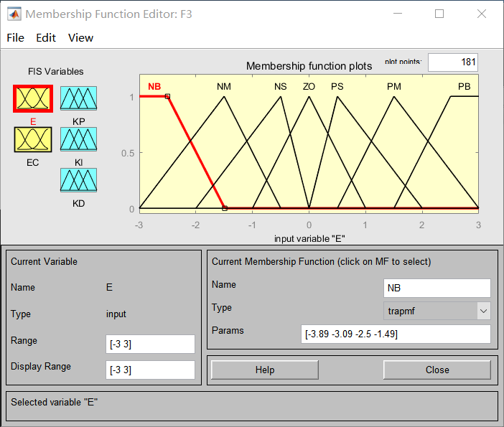Click the Membership function plots title

pos(309,66)
